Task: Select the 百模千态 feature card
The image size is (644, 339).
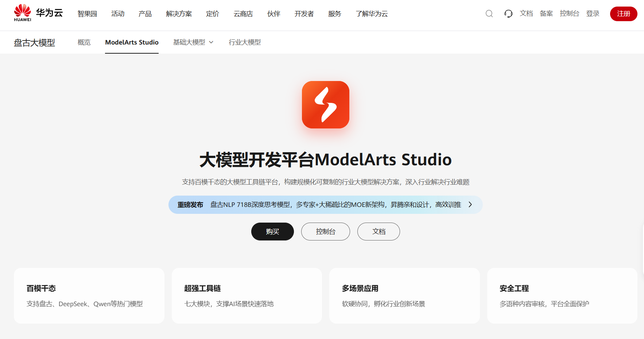Action: (x=89, y=296)
